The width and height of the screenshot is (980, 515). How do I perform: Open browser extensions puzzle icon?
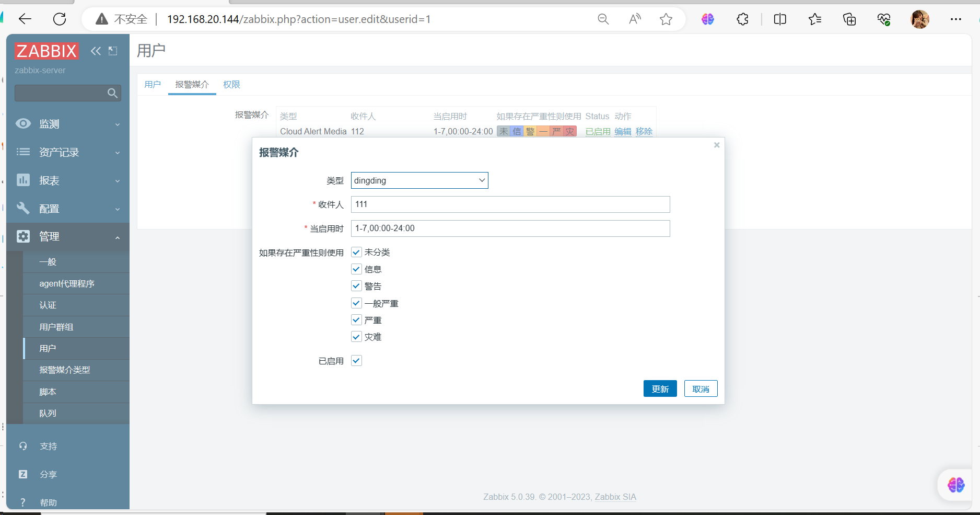click(742, 19)
